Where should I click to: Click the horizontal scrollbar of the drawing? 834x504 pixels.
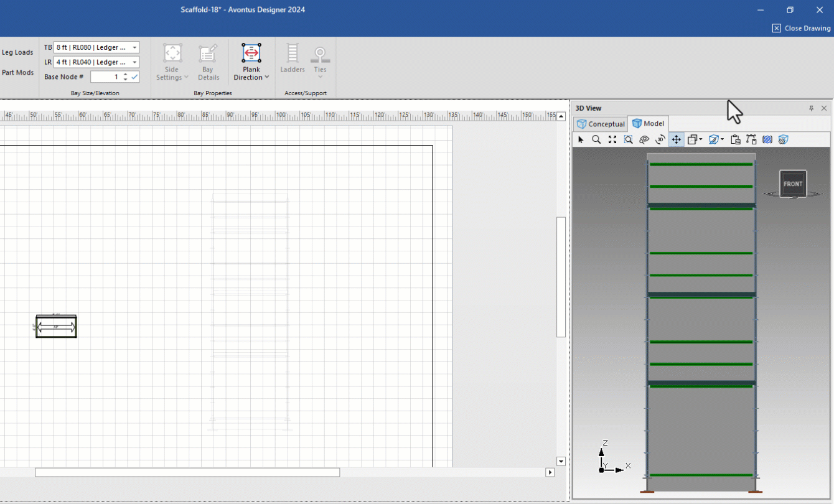pos(187,472)
